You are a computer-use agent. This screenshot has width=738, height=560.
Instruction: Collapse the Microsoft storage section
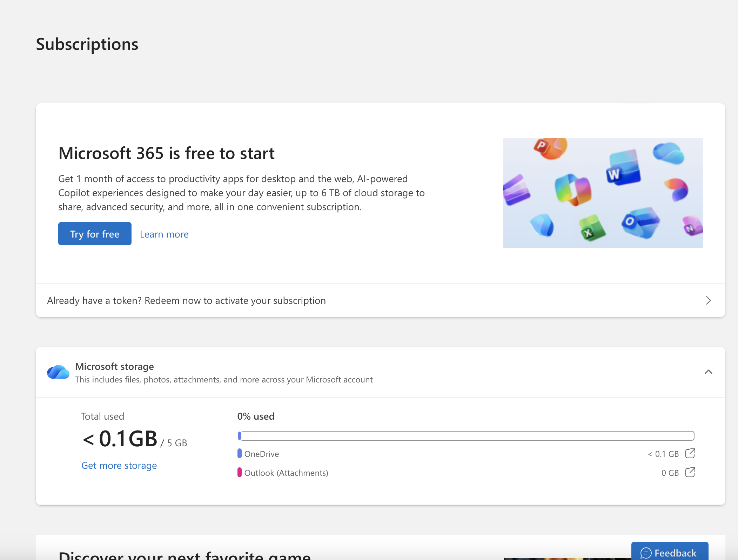pyautogui.click(x=708, y=372)
